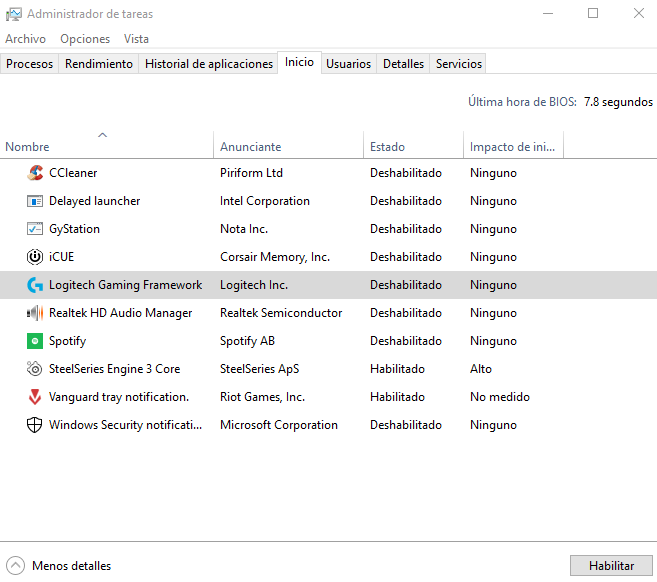Click Corsair Memory, Inc. cell

(275, 257)
